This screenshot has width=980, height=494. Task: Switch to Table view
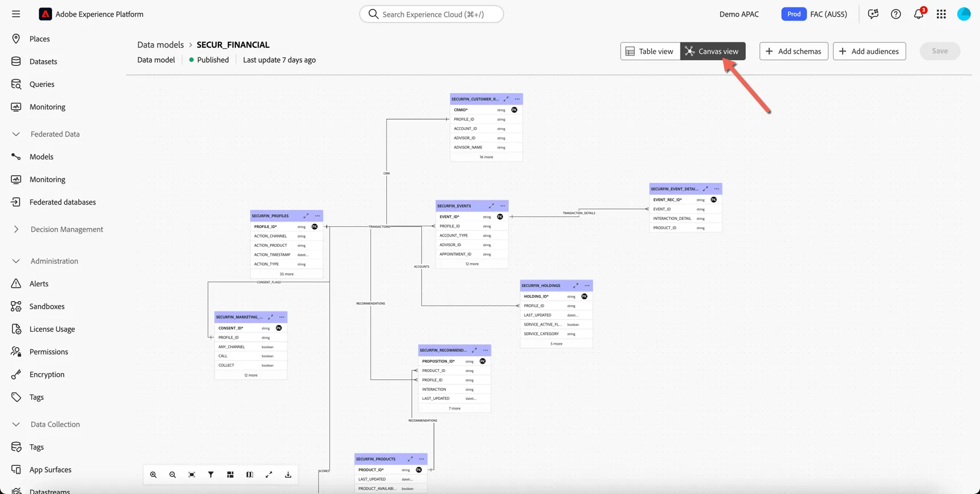tap(650, 51)
